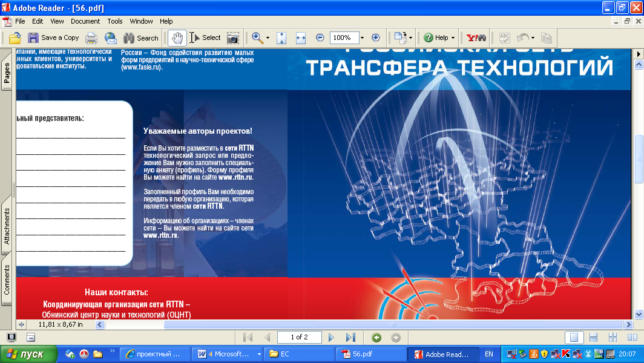This screenshot has width=644, height=363.
Task: Click the greyed undo arrow icon
Action: [523, 38]
